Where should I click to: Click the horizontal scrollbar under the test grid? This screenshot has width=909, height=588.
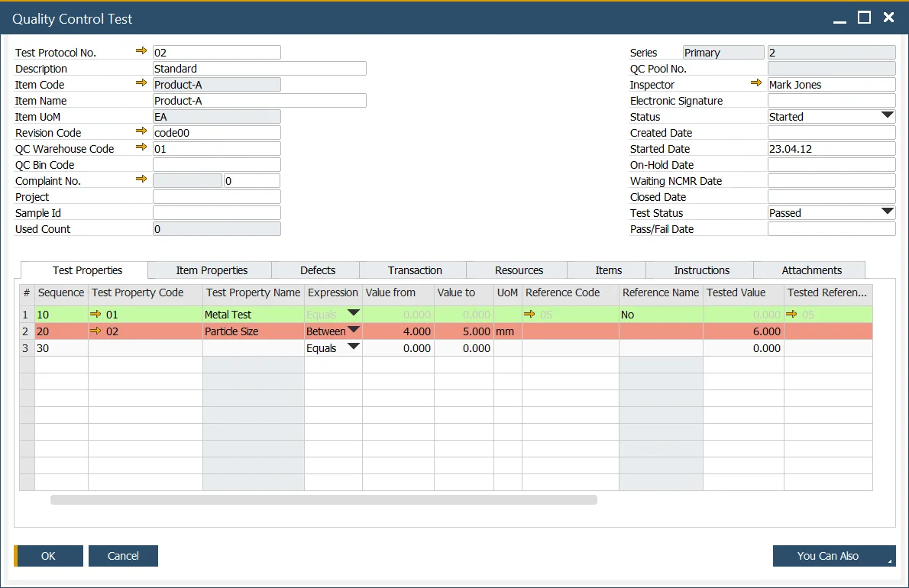click(324, 500)
